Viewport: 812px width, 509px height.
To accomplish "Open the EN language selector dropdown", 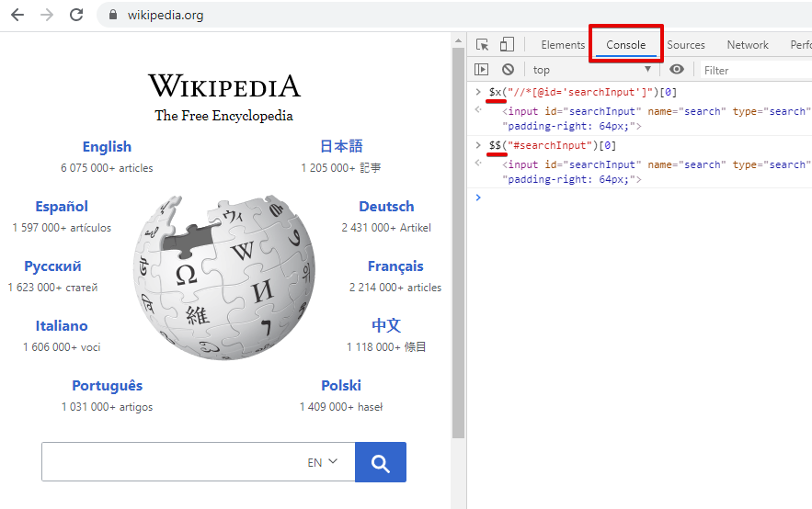I will (x=323, y=462).
